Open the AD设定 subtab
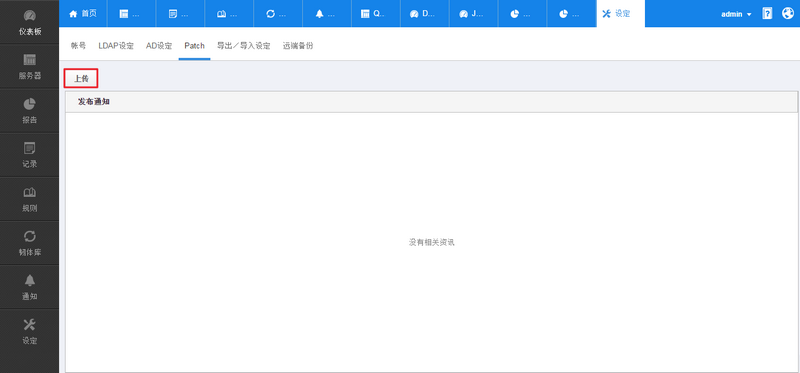The image size is (800, 373). (159, 45)
